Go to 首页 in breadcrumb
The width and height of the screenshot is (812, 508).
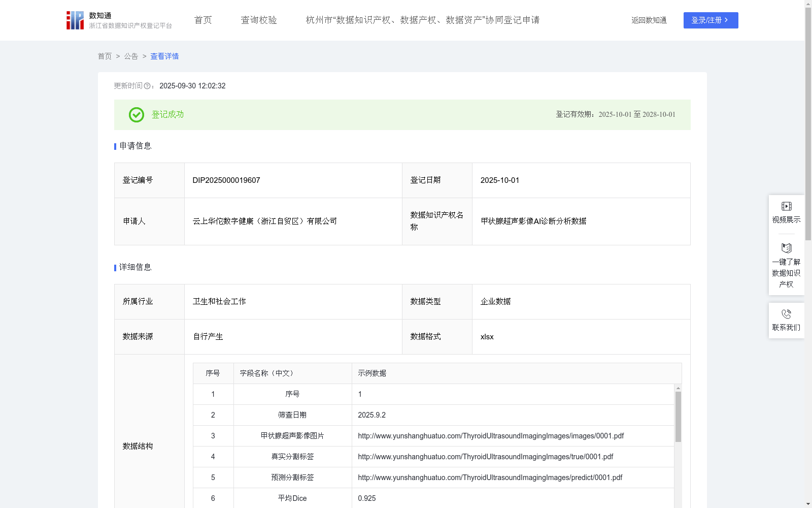[105, 56]
